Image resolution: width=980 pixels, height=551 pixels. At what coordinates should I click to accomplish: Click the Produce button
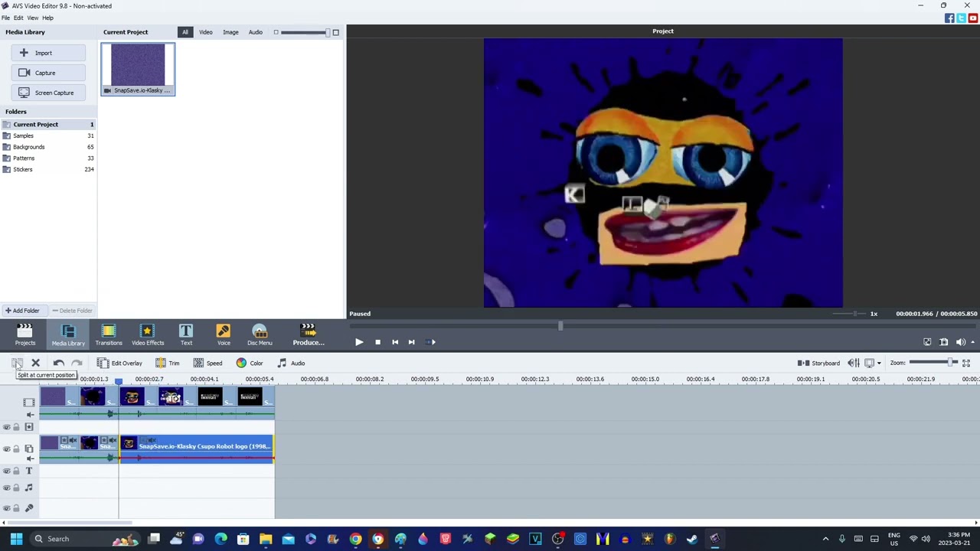pyautogui.click(x=309, y=334)
